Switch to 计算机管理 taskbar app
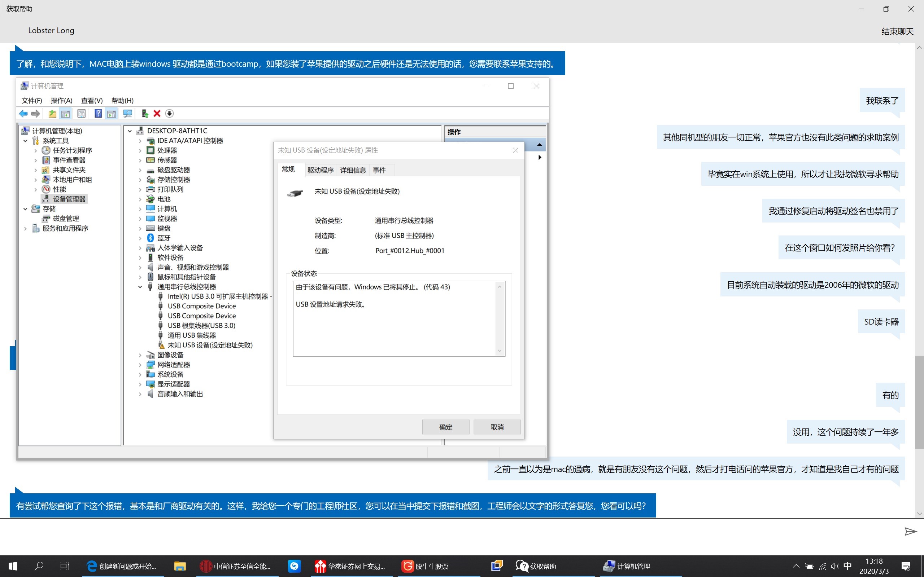The height and width of the screenshot is (577, 924). coord(627,566)
